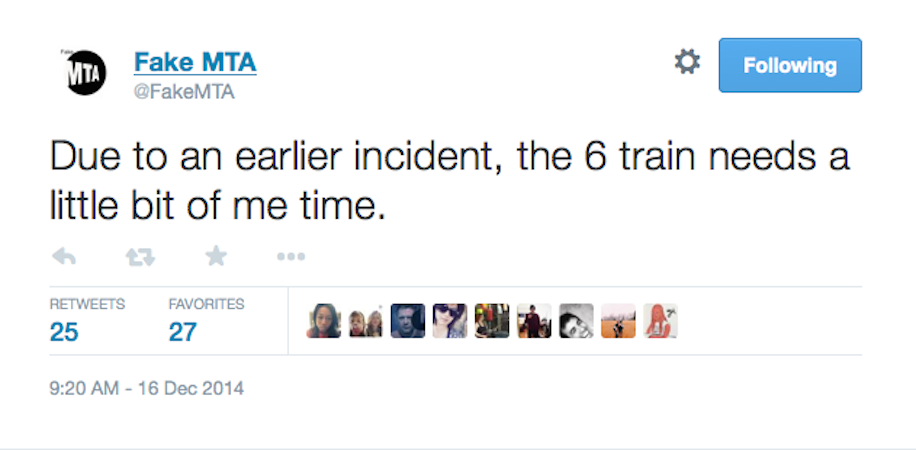Reply to the tweet via arrow icon
This screenshot has width=916, height=450.
pyautogui.click(x=64, y=257)
